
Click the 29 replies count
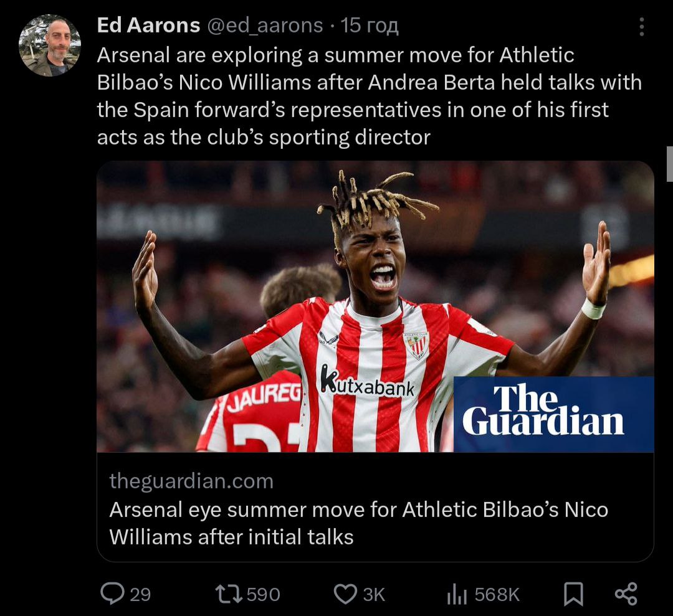140,595
